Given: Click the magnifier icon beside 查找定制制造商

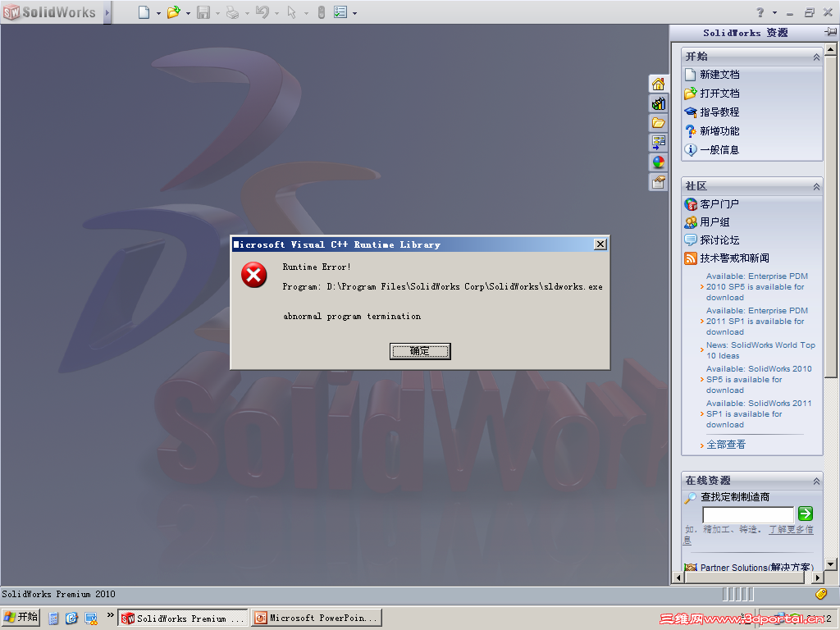Looking at the screenshot, I should coord(691,498).
